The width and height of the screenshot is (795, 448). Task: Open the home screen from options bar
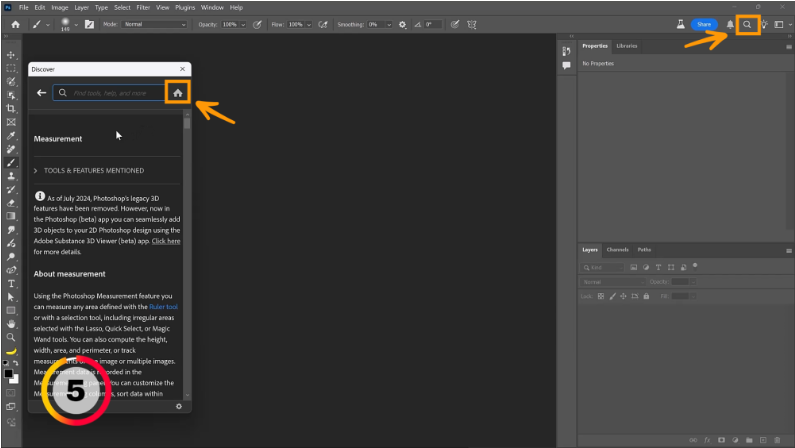[x=16, y=24]
